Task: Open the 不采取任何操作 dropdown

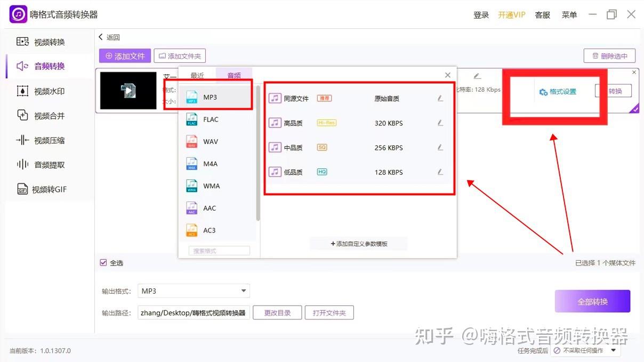Action: tap(586, 351)
